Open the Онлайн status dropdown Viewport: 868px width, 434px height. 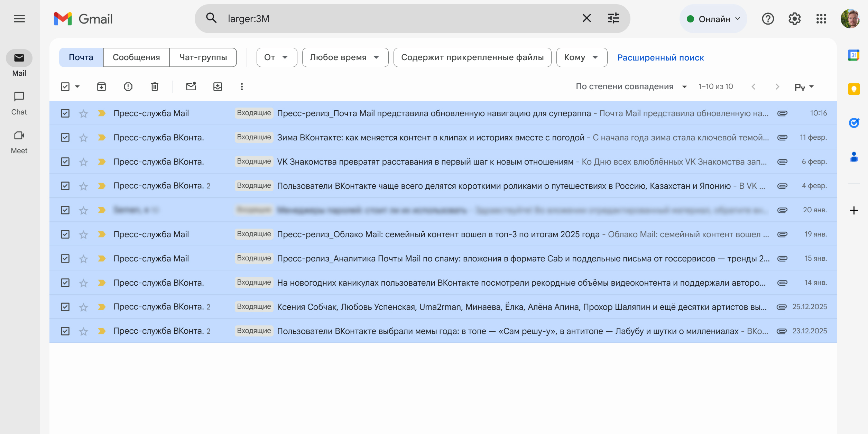[713, 19]
